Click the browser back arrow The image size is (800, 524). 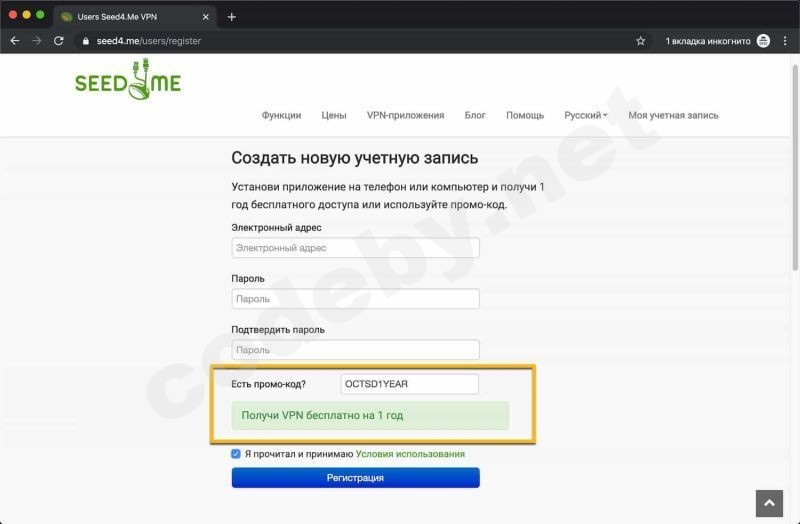15,41
